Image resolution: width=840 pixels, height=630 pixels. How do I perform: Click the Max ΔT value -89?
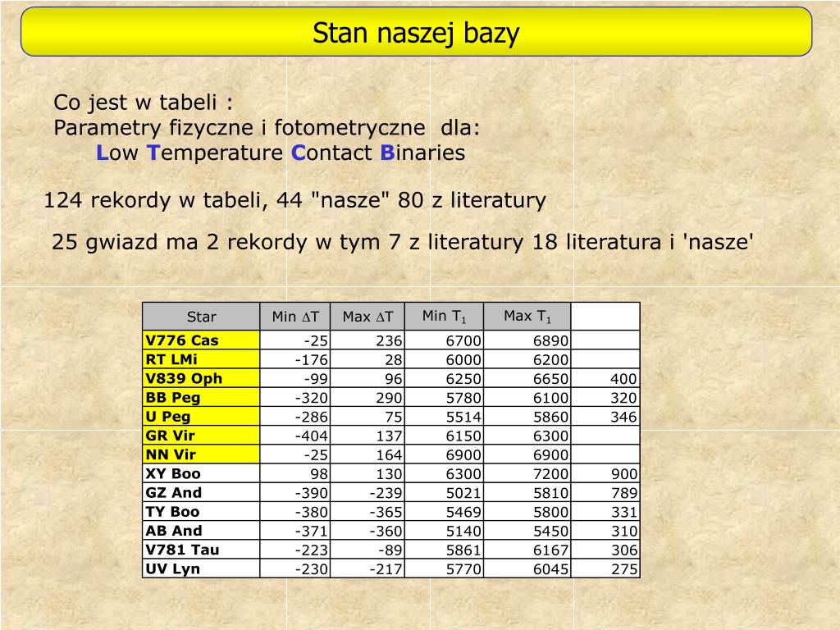coord(390,550)
